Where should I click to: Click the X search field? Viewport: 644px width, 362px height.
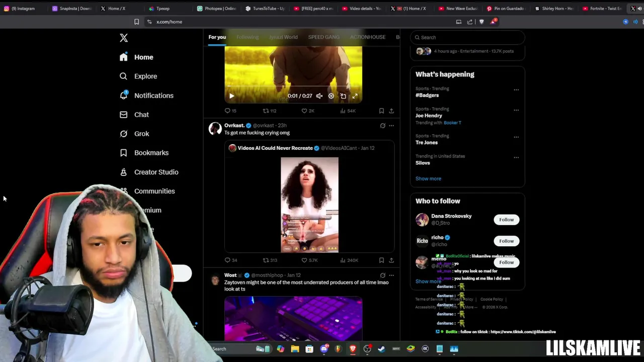pyautogui.click(x=467, y=38)
